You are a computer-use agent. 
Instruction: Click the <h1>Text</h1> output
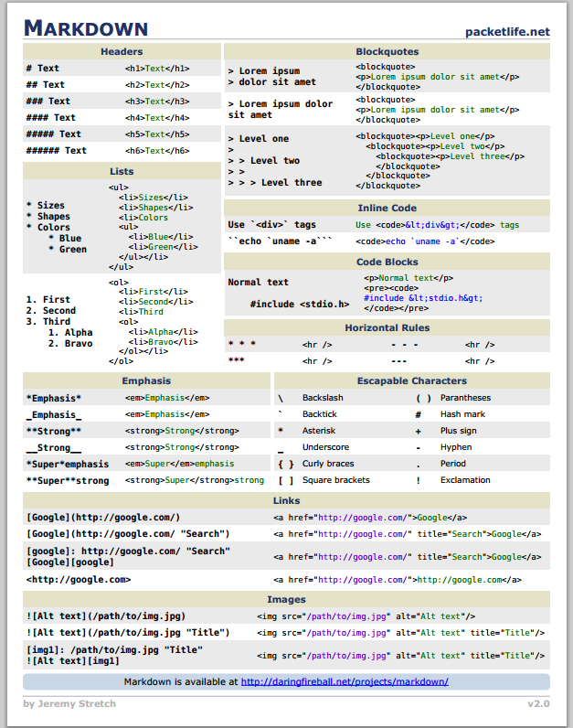tap(157, 69)
